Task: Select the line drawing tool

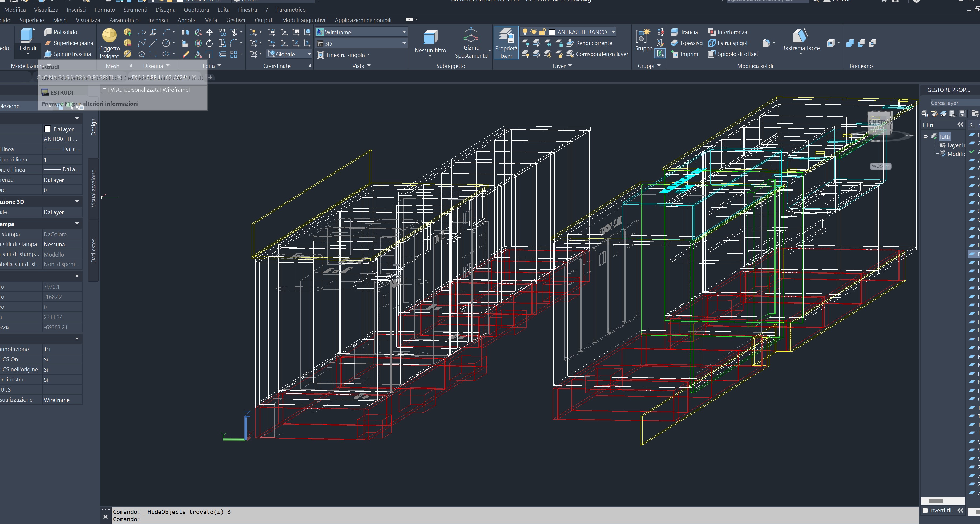Action: [153, 43]
